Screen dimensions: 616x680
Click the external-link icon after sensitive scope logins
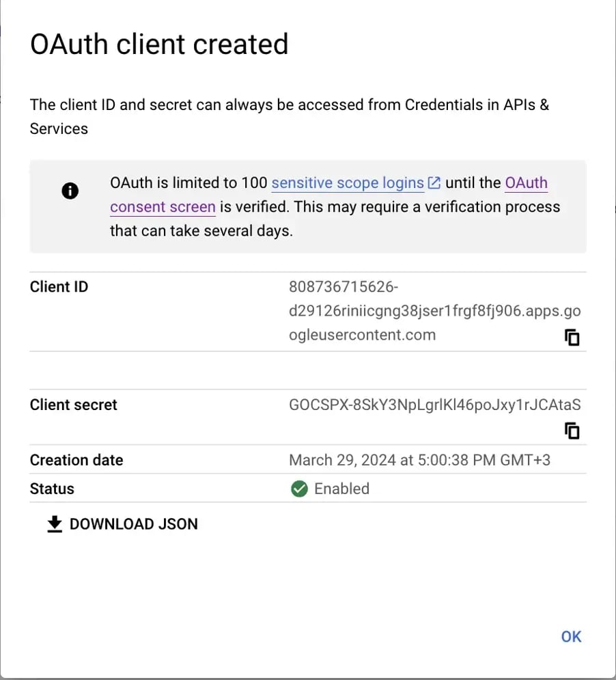point(434,183)
